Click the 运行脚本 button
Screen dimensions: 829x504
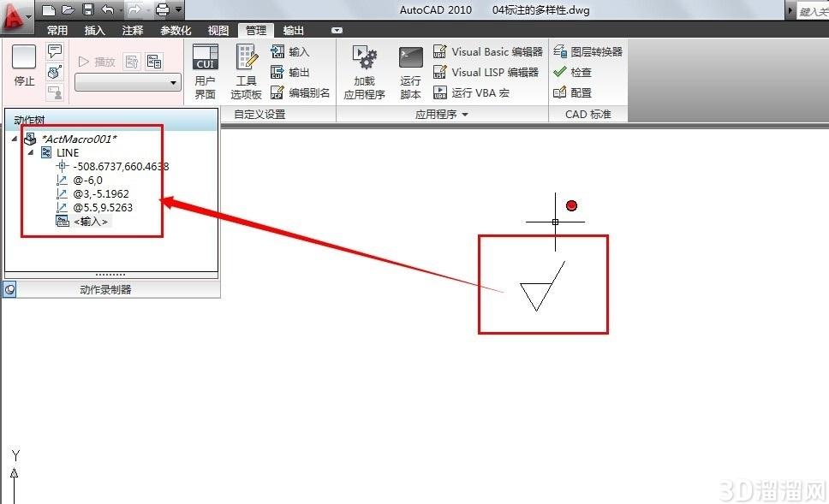click(411, 72)
